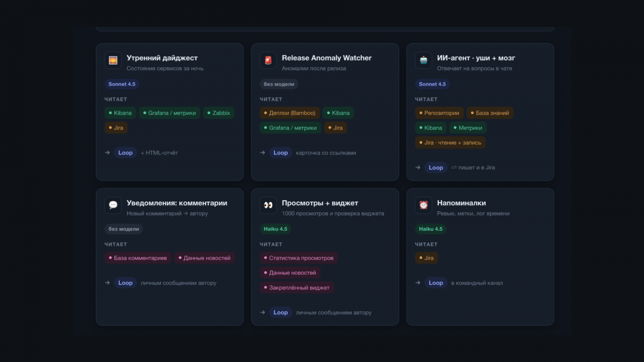Click Jira tag in Напоминалки card

pyautogui.click(x=426, y=258)
